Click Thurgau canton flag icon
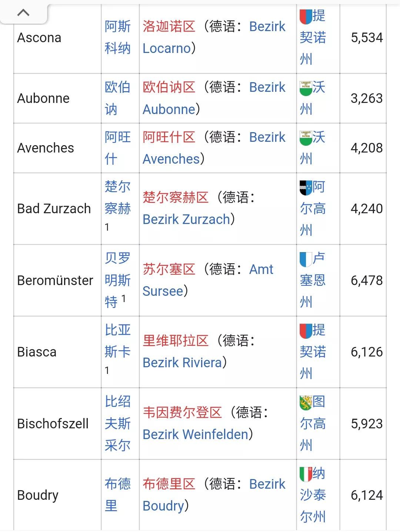Screen dimensions: 400x532 [x=306, y=402]
